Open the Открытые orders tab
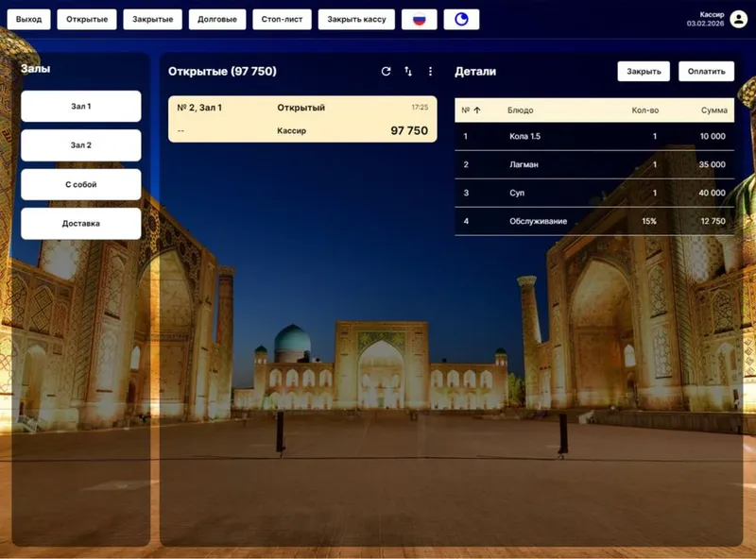Image resolution: width=756 pixels, height=559 pixels. point(87,19)
